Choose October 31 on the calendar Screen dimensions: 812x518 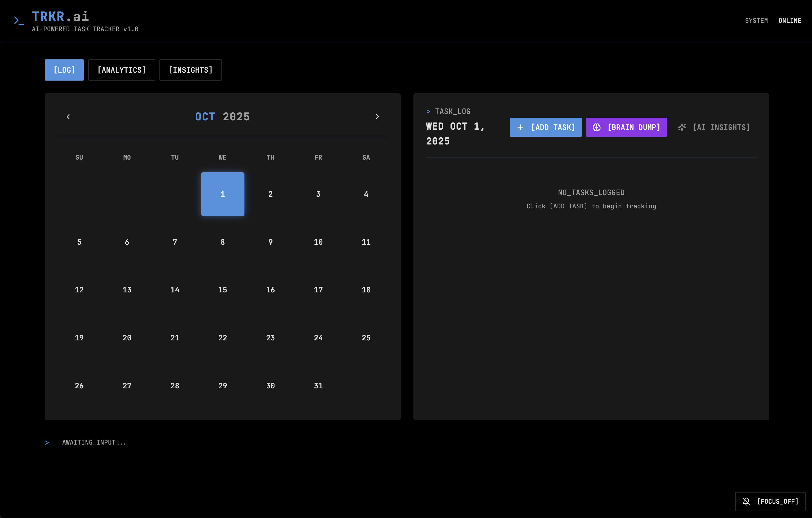coord(318,386)
